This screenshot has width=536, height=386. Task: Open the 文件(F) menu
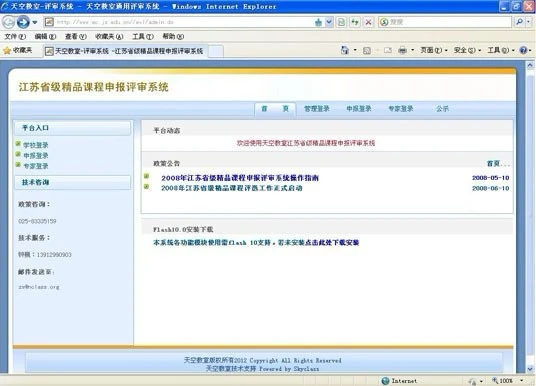15,36
